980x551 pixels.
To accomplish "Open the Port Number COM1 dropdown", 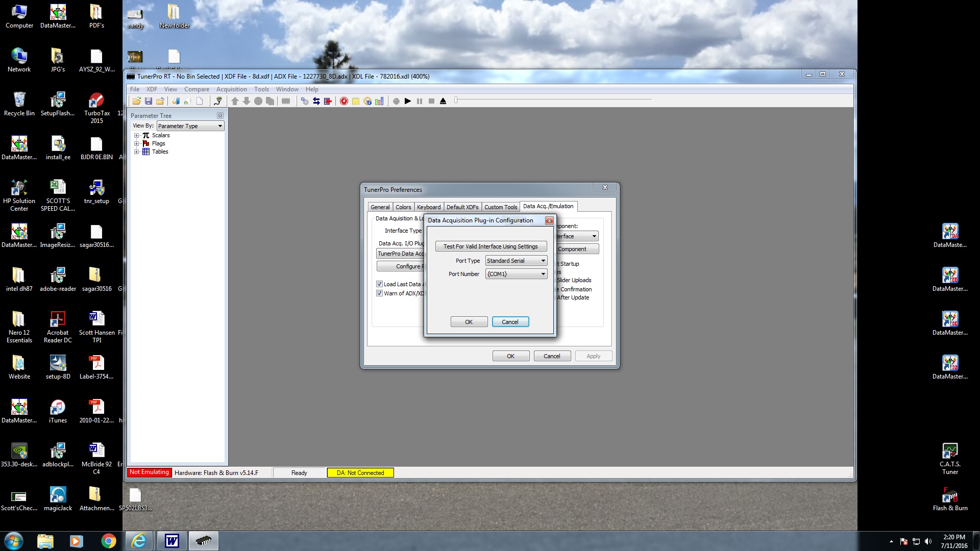I will point(516,274).
